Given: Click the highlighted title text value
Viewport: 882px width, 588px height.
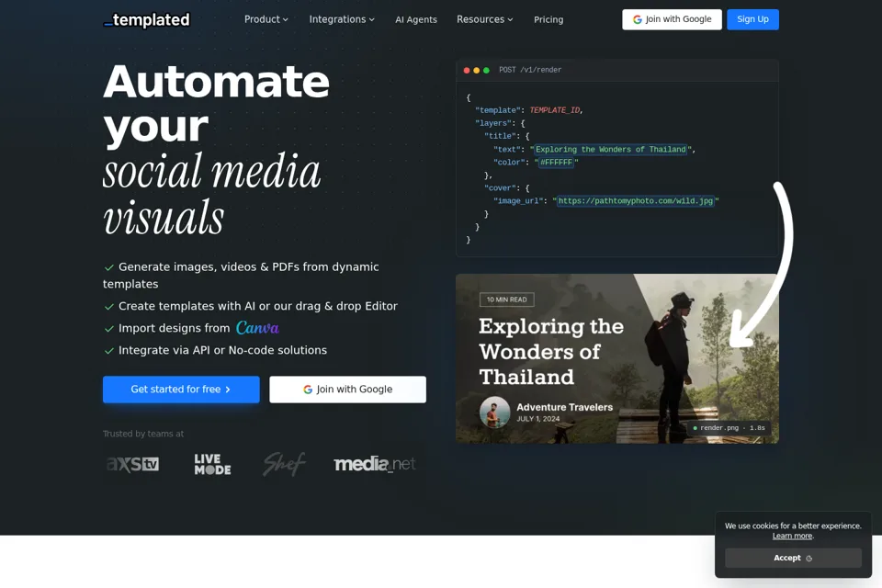Looking at the screenshot, I should (610, 150).
